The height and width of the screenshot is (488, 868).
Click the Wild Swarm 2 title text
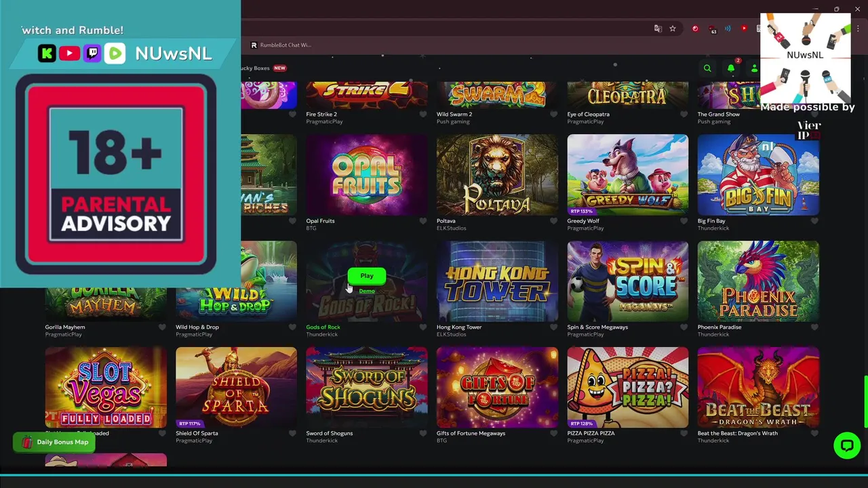click(454, 115)
